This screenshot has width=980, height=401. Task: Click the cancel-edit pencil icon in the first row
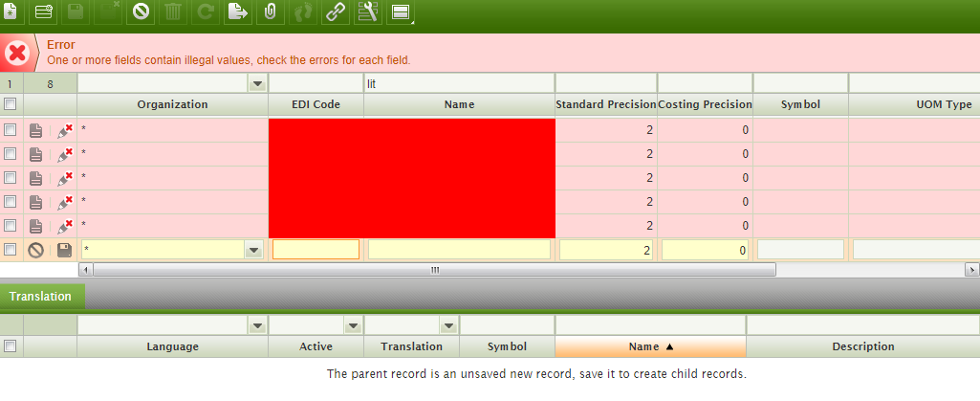point(65,130)
